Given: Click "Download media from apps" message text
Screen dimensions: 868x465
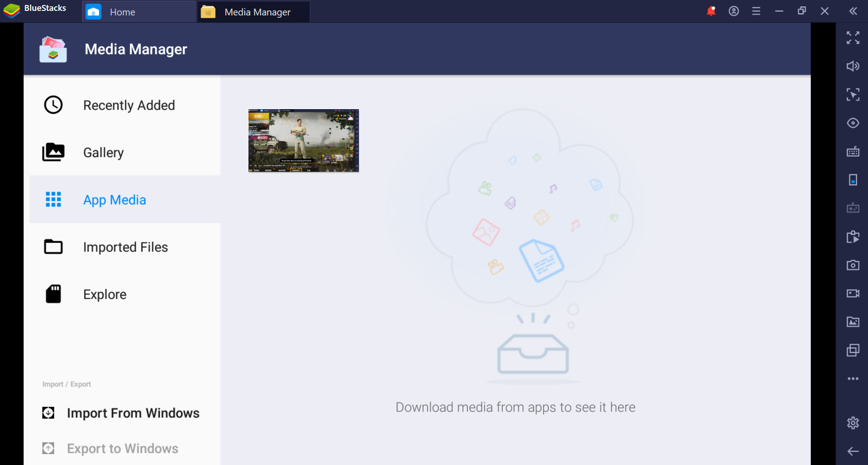Looking at the screenshot, I should tap(516, 407).
